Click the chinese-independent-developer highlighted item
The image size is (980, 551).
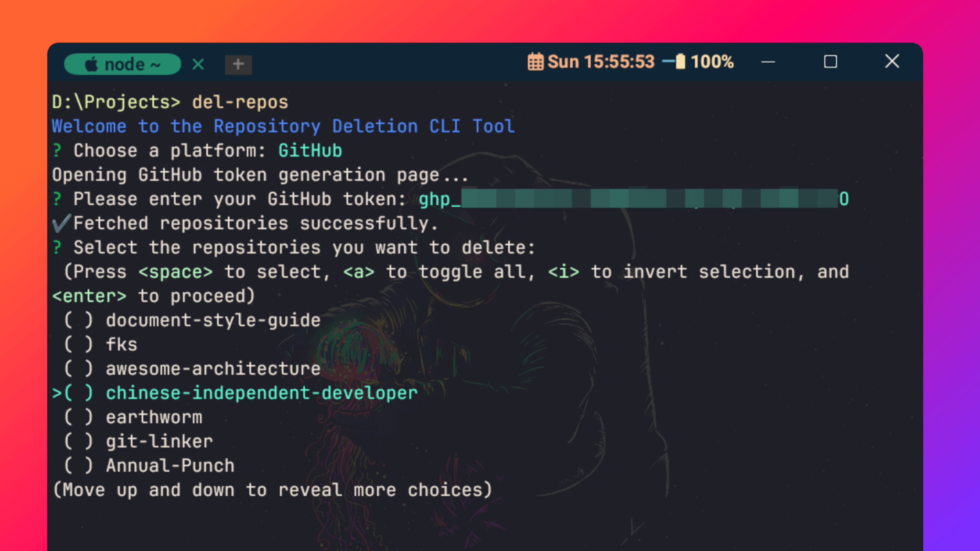261,392
